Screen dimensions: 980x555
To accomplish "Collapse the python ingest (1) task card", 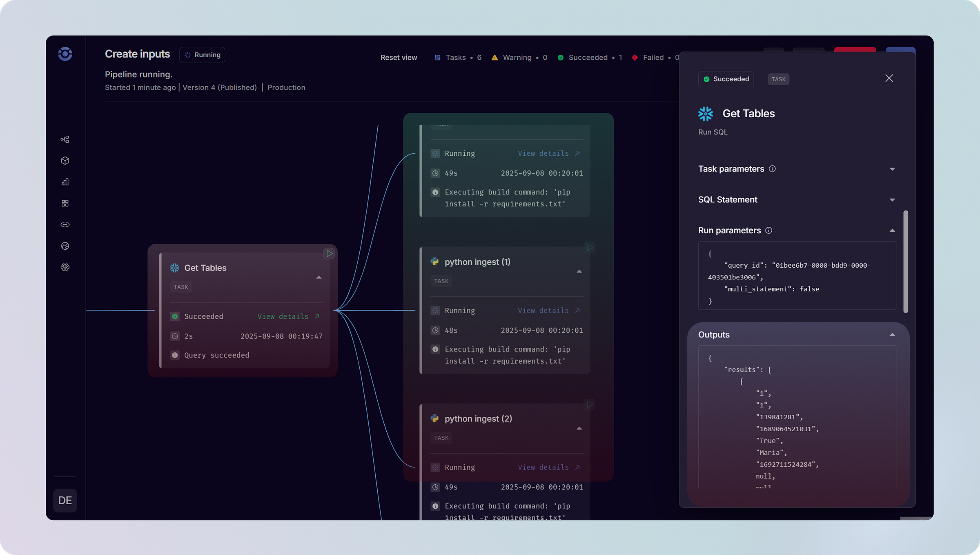I will tap(579, 271).
